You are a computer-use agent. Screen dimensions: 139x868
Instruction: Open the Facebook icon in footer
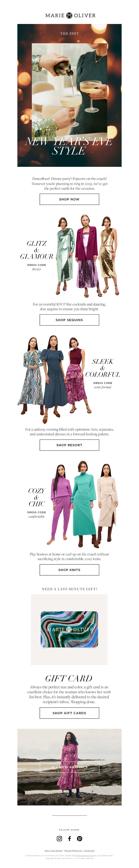pyautogui.click(x=69, y=838)
